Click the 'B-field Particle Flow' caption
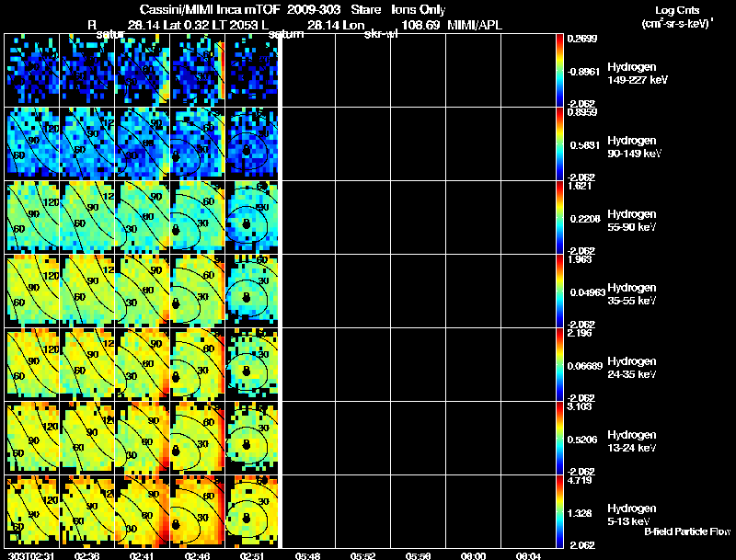 (687, 531)
